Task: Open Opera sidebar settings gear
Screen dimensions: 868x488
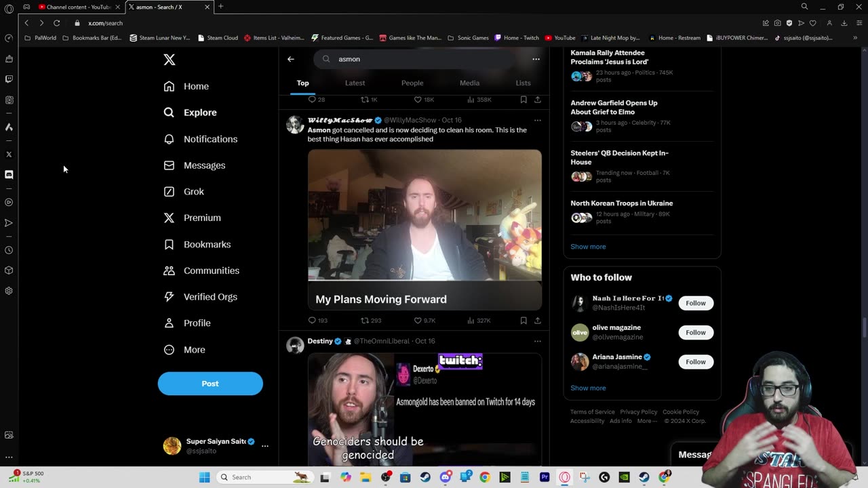Action: (9, 291)
